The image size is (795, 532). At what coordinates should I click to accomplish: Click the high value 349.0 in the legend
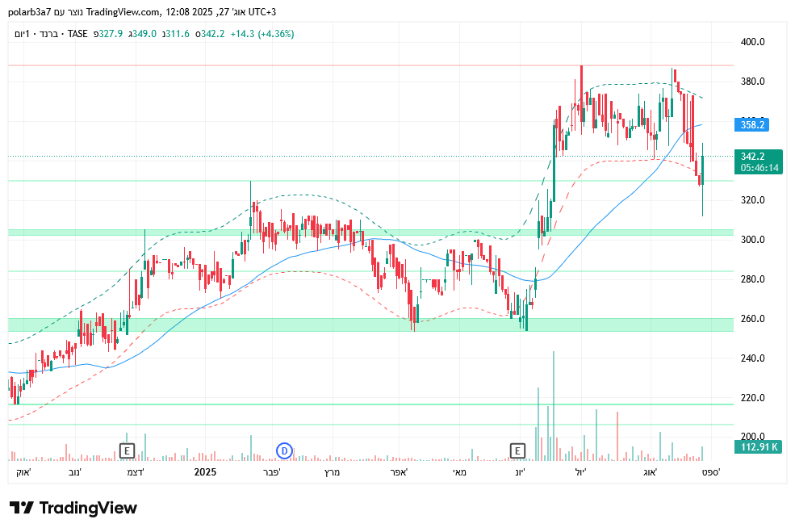click(x=144, y=34)
